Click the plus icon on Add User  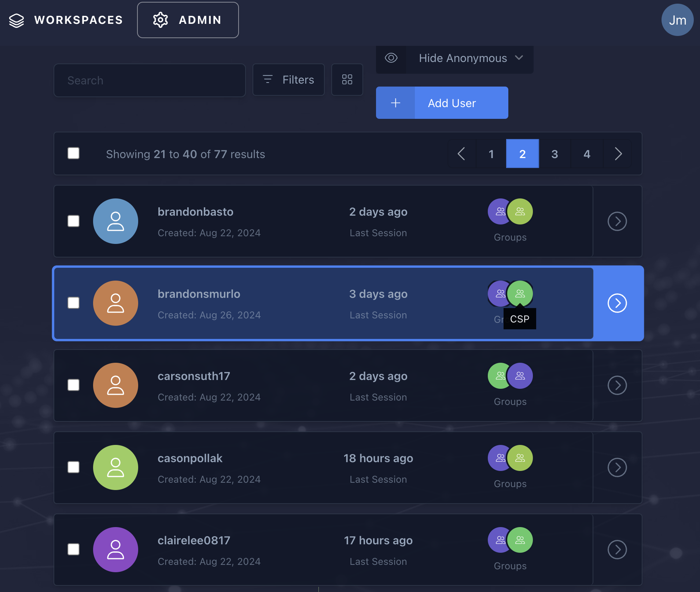(396, 103)
